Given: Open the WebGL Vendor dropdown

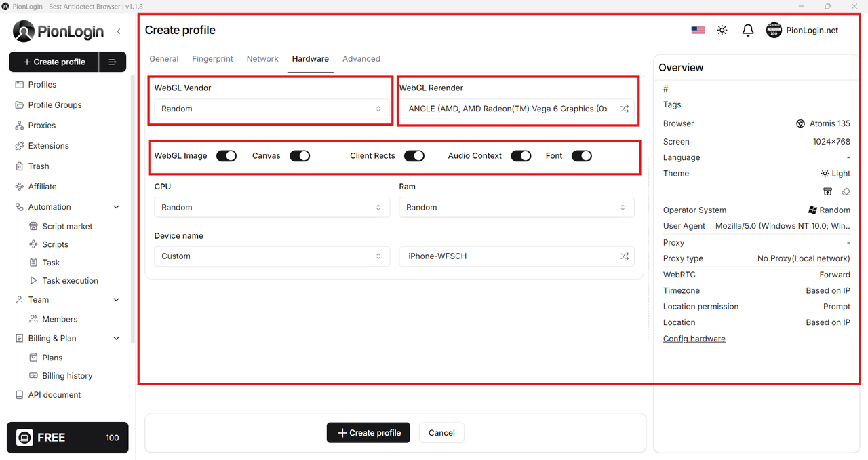Looking at the screenshot, I should [x=271, y=109].
